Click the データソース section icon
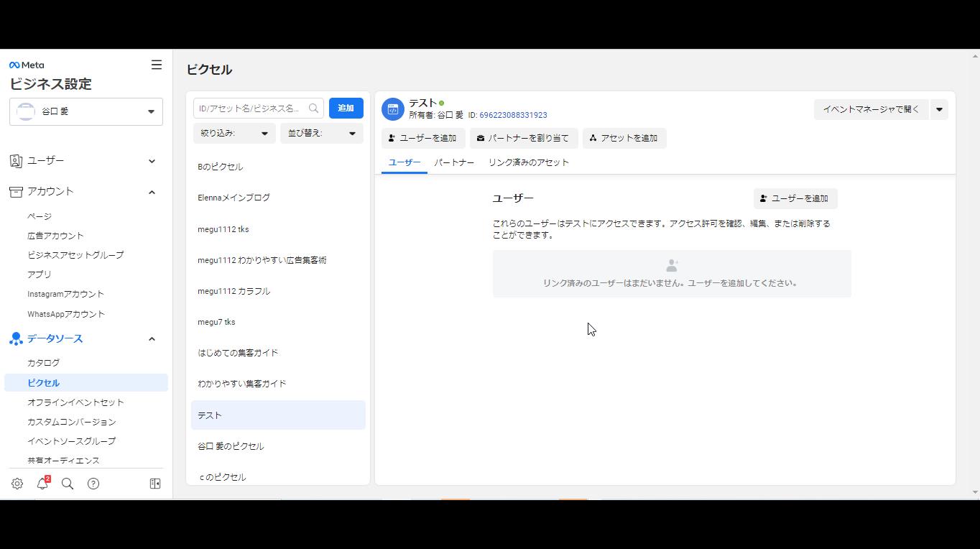Screen dimensions: 980x549 (x=16, y=339)
